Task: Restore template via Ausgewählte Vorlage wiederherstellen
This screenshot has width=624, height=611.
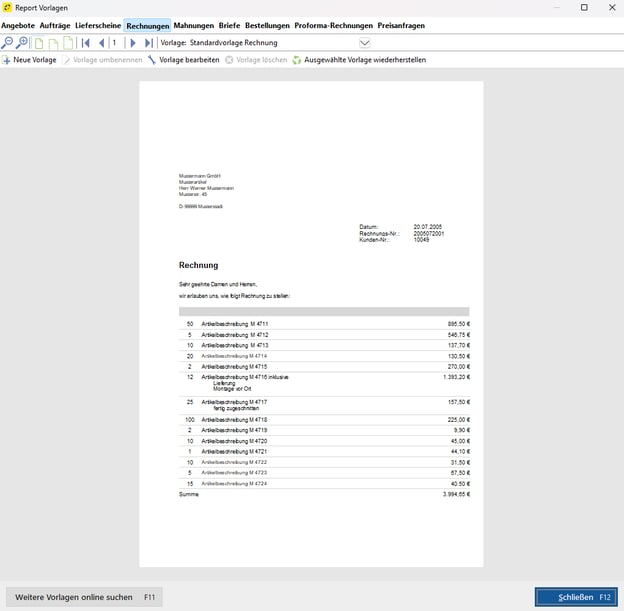Action: (359, 60)
